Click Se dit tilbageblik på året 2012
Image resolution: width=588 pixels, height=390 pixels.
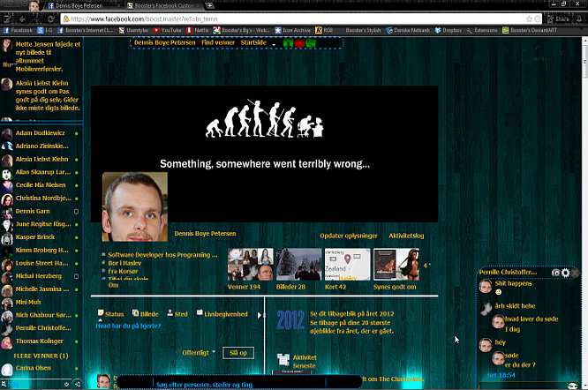(351, 314)
